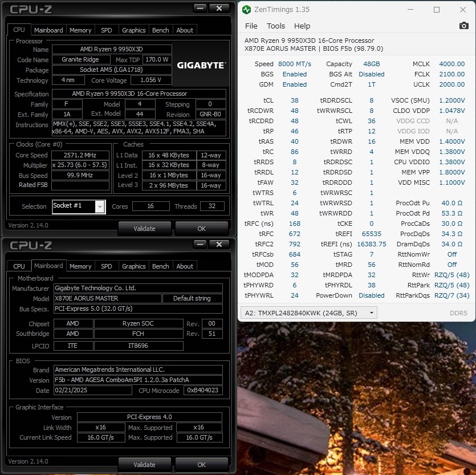Screen dimensions: 476x475
Task: Minimize the top CPU-Z window
Action: point(200,9)
